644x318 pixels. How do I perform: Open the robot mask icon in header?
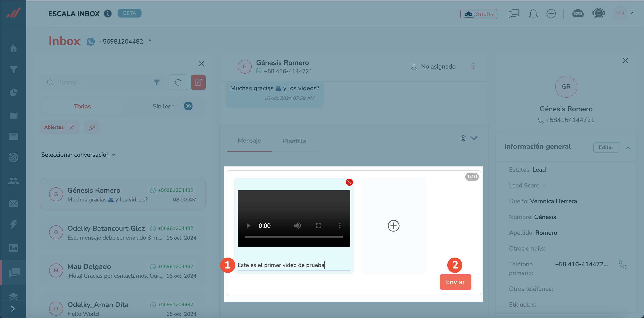tap(578, 14)
